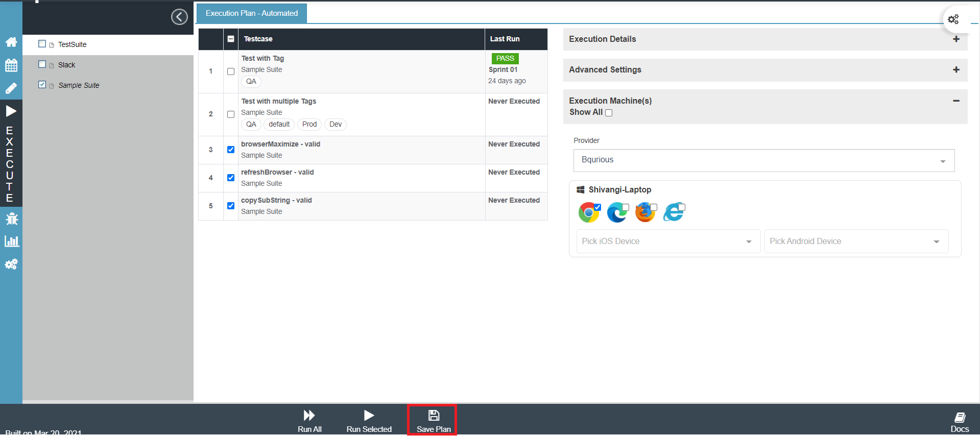This screenshot has width=980, height=436.
Task: Tick the TestSuite checkbox
Action: coord(42,44)
